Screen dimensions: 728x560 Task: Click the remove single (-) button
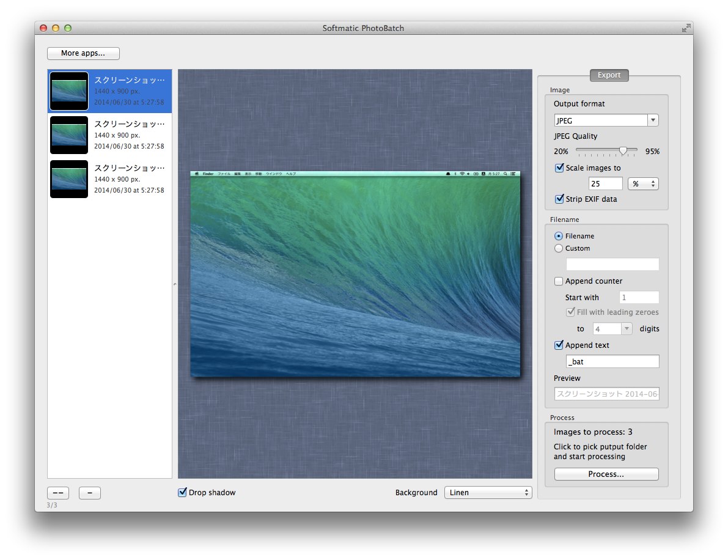point(90,493)
